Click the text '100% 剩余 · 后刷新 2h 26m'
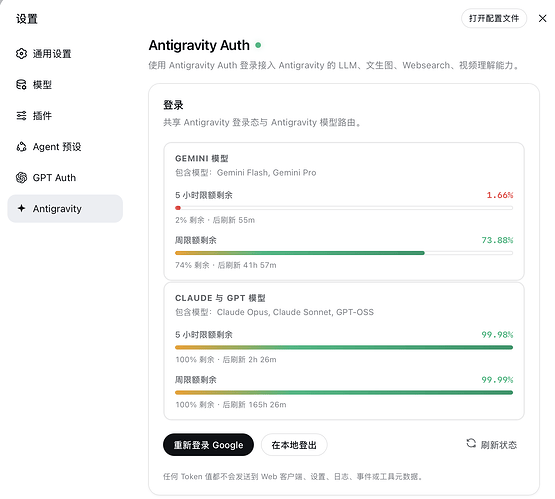 (226, 360)
